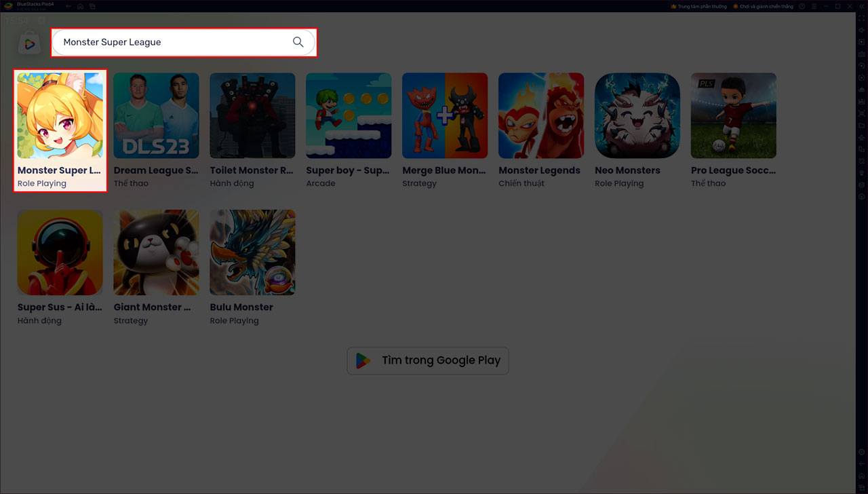Click the Play Store bag icon
The height and width of the screenshot is (494, 868).
tap(30, 43)
